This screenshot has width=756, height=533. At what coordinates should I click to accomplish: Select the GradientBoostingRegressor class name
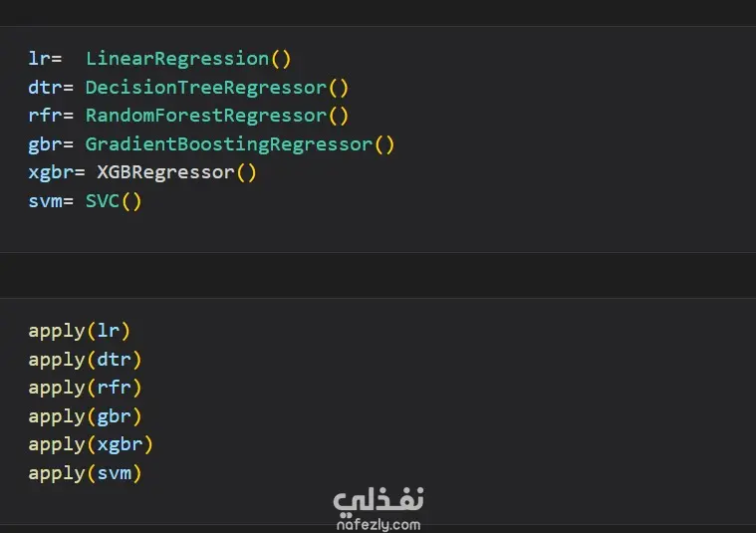pos(228,144)
